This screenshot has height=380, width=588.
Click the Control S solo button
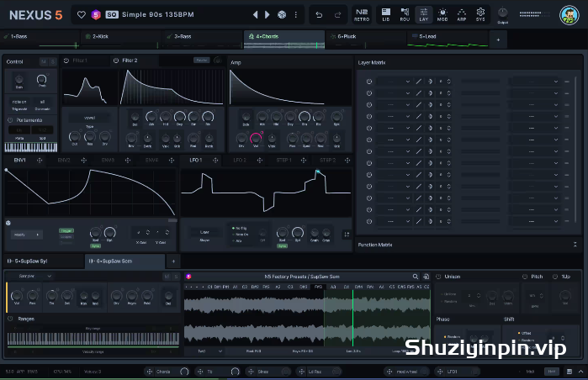tap(52, 61)
